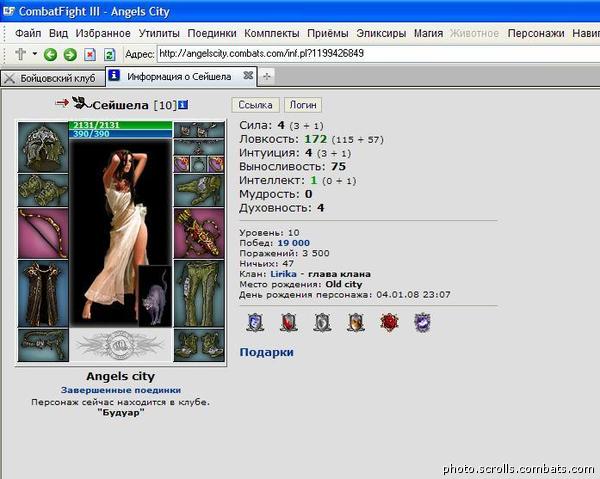Click the clan emblem below portrait
600x479 pixels.
pos(121,345)
